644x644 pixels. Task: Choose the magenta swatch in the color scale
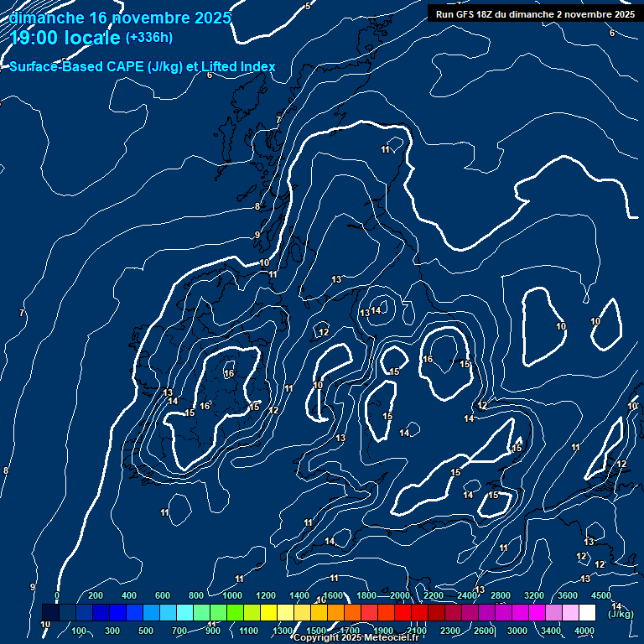coord(537,613)
